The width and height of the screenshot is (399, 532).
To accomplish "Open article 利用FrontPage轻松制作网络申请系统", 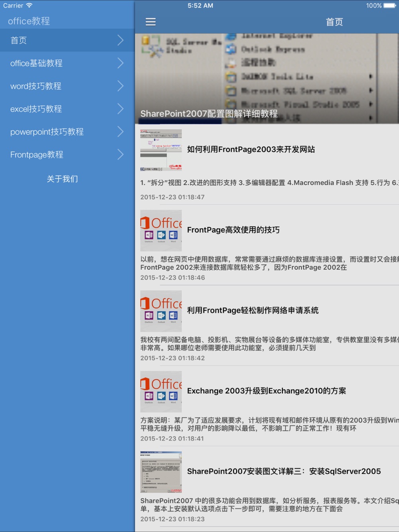I will [x=253, y=311].
